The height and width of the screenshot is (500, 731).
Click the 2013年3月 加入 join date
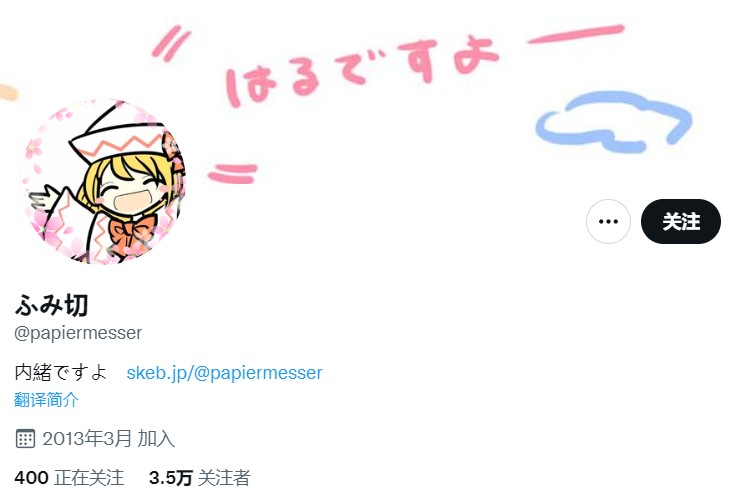pos(108,439)
